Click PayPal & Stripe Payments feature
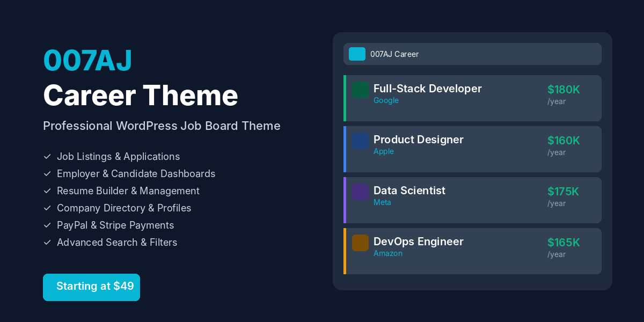The image size is (644, 322). pos(115,225)
